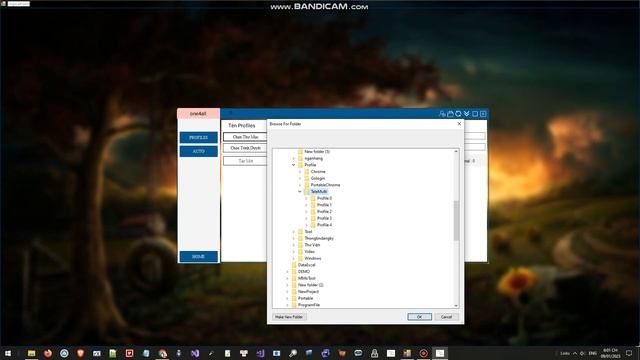Expand the Chrome folder node
The height and width of the screenshot is (360, 640).
point(300,172)
